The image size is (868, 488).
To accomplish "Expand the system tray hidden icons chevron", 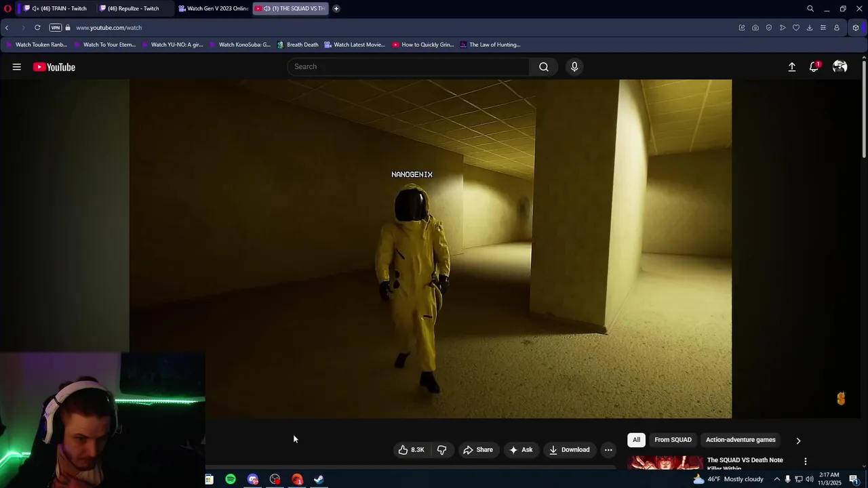I will point(776,479).
